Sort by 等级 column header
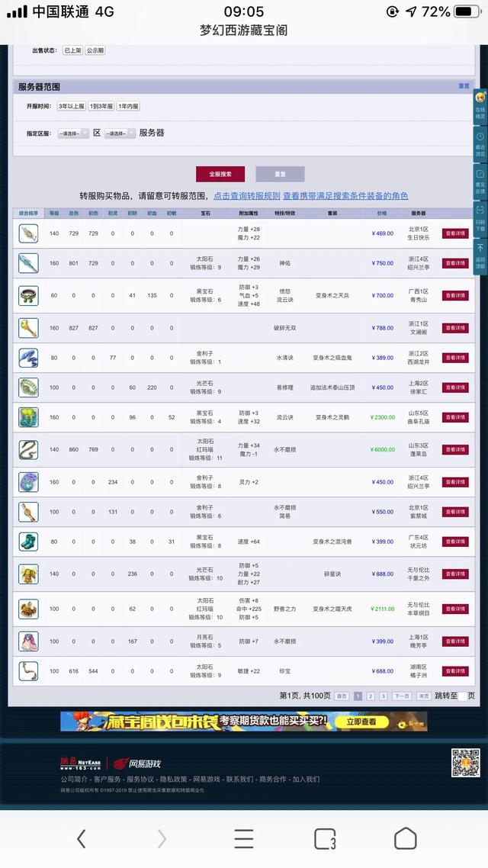This screenshot has width=488, height=868. pos(53,213)
